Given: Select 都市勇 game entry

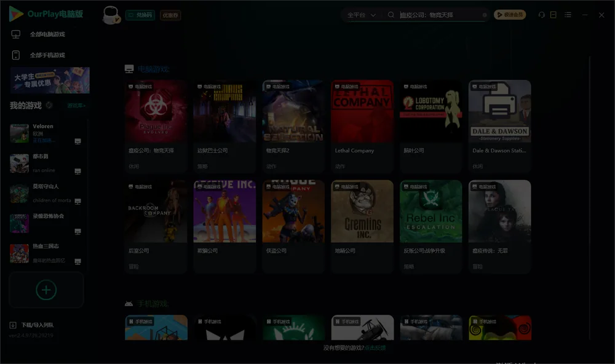Looking at the screenshot, I should point(46,163).
